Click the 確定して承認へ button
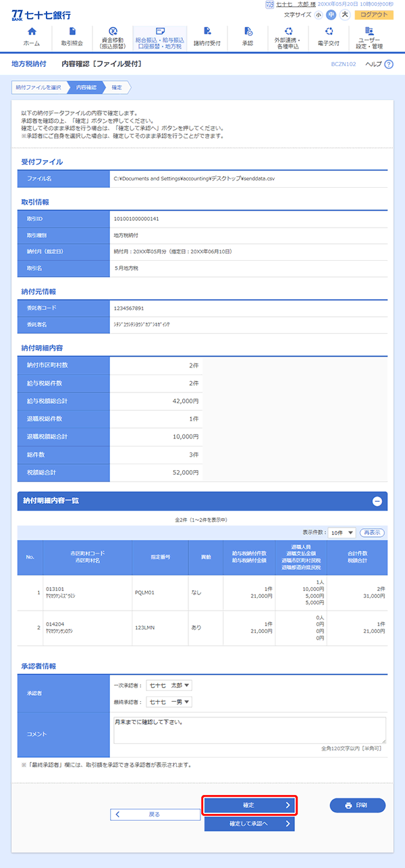Image resolution: width=405 pixels, height=868 pixels. [x=250, y=823]
